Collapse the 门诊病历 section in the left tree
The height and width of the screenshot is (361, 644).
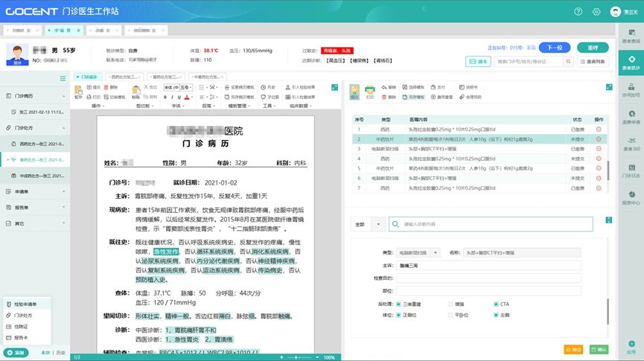pyautogui.click(x=64, y=96)
